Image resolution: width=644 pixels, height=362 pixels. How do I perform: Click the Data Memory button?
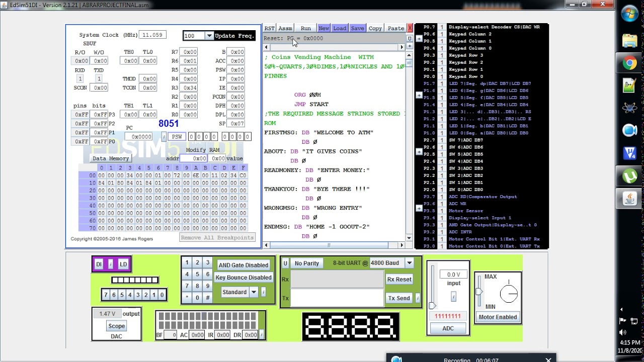(x=111, y=158)
